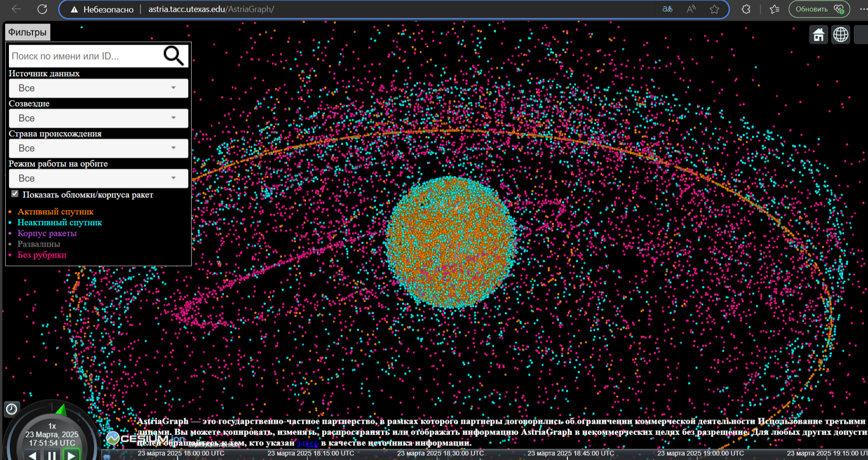
Task: Open the globe scene mode picker
Action: [841, 35]
